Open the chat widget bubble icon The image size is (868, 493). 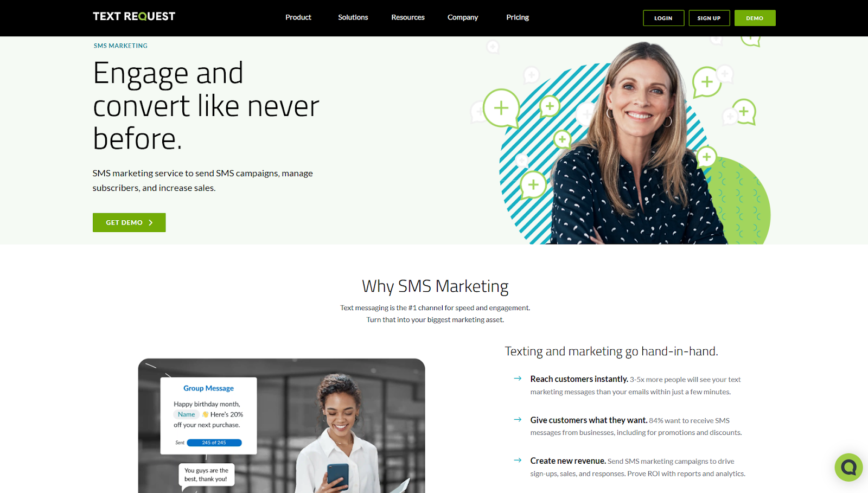[848, 467]
